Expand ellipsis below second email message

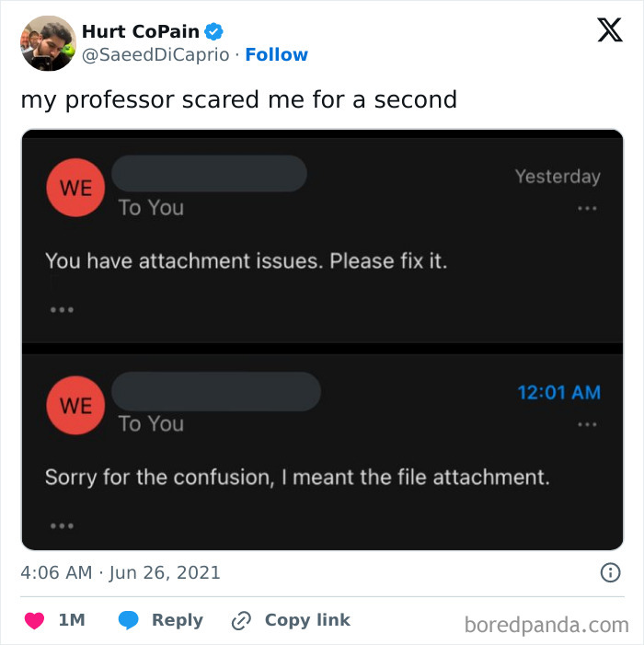(x=62, y=525)
